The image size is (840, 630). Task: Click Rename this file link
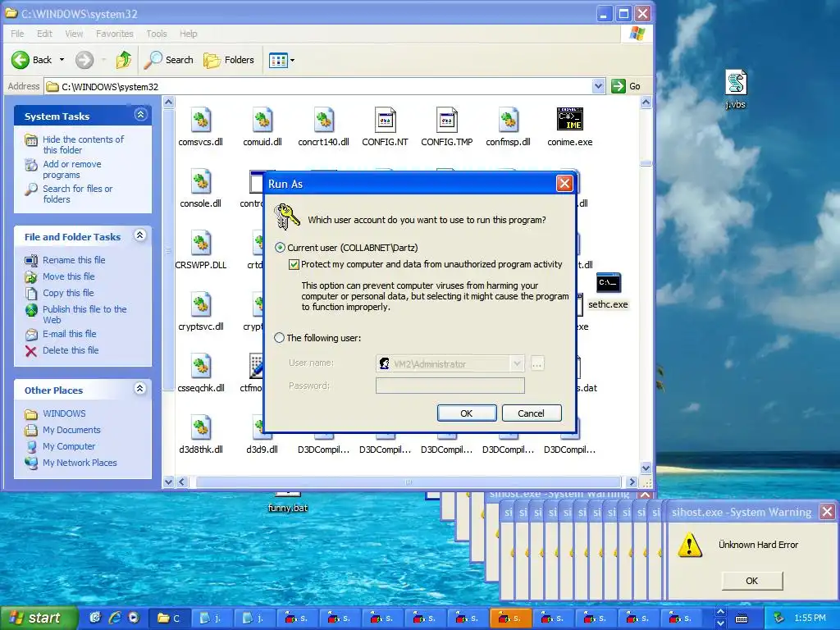[x=74, y=260]
